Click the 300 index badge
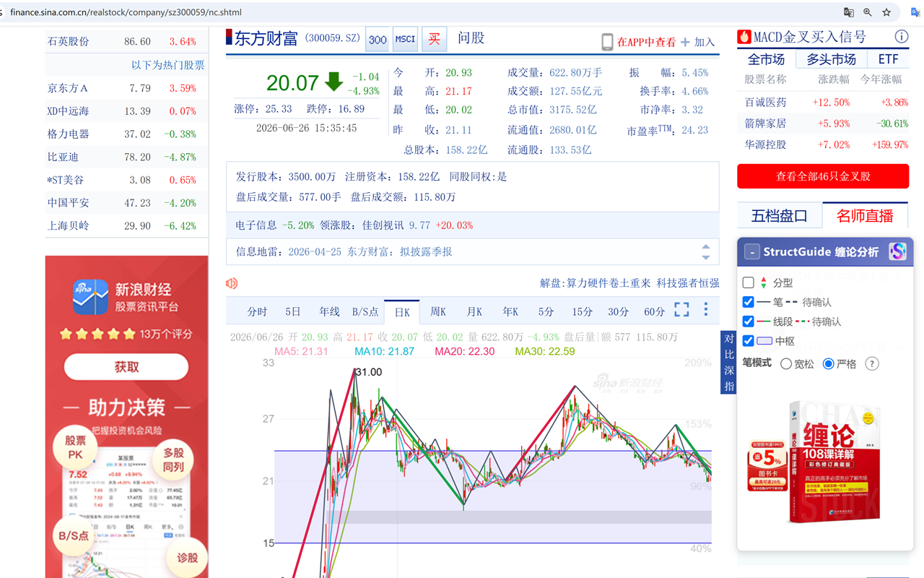The height and width of the screenshot is (578, 924). [378, 40]
